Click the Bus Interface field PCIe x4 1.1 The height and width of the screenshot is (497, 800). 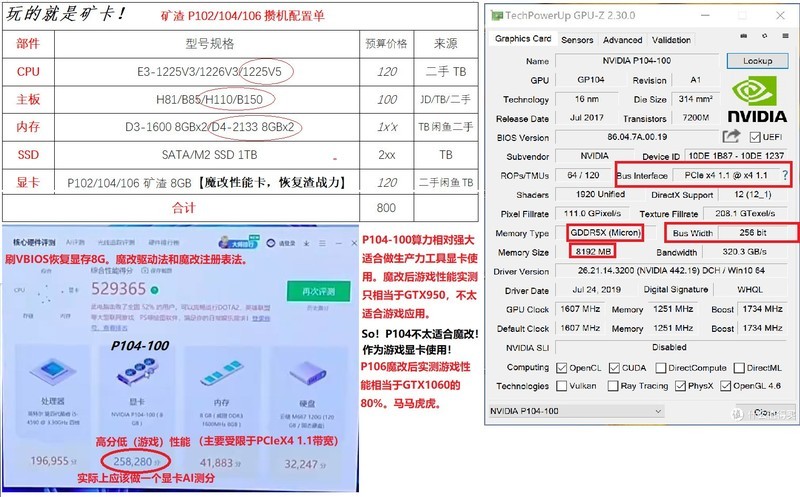726,175
